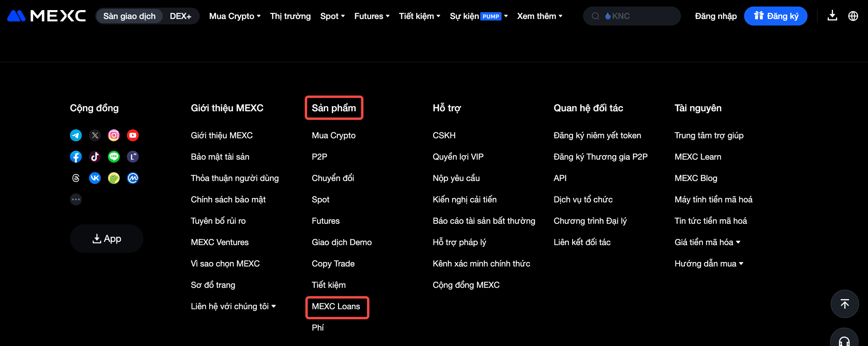Open Quyền lợi VIP link
Screen dimensions: 868x346
coord(458,157)
